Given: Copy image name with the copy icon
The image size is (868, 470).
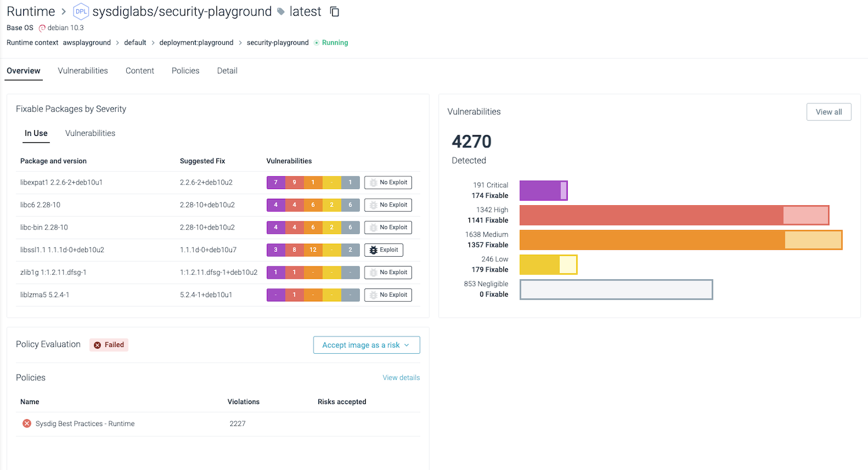Looking at the screenshot, I should pos(334,12).
